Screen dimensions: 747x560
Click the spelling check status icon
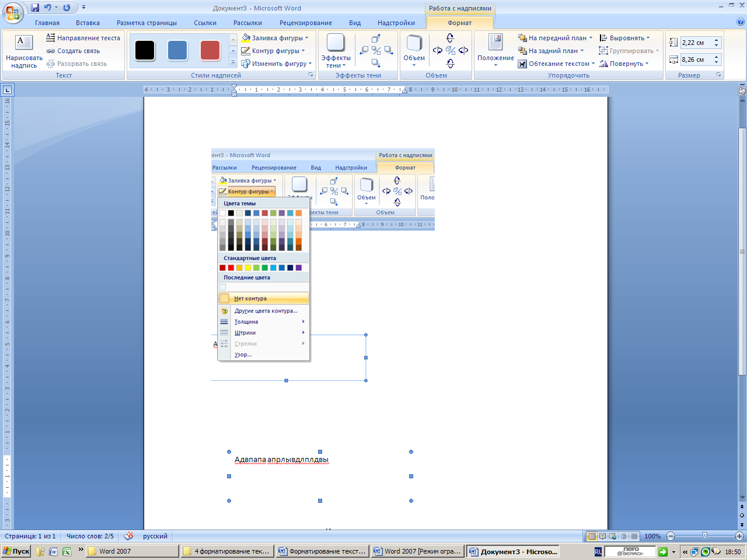pos(128,536)
